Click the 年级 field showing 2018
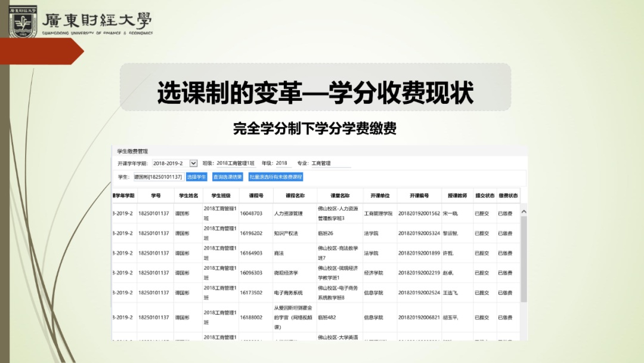The image size is (644, 363). point(281,163)
